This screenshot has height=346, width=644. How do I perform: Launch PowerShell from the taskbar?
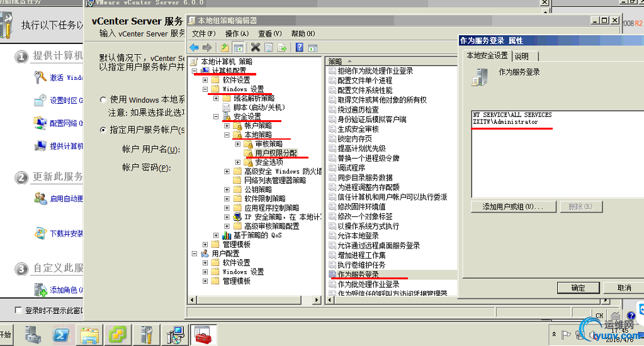click(61, 335)
